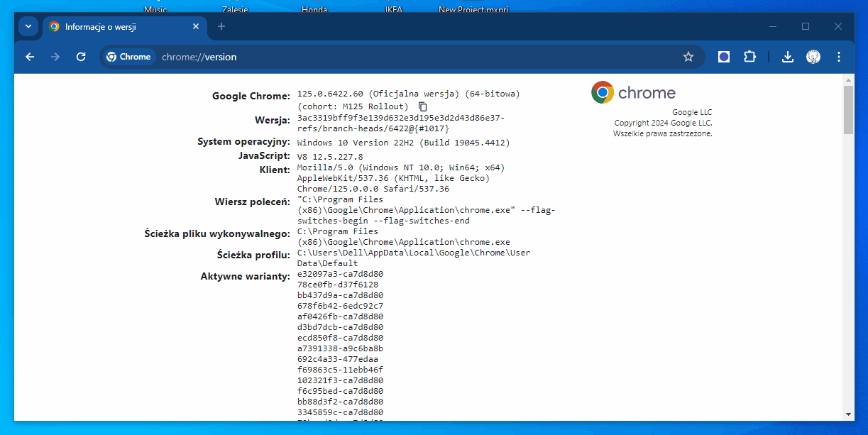Bookmark this page with the star icon
Viewport: 868px width, 435px height.
point(688,57)
